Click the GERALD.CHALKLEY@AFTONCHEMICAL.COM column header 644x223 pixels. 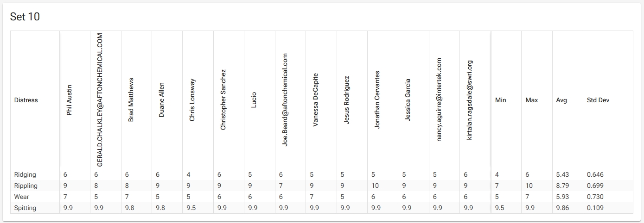coord(100,100)
